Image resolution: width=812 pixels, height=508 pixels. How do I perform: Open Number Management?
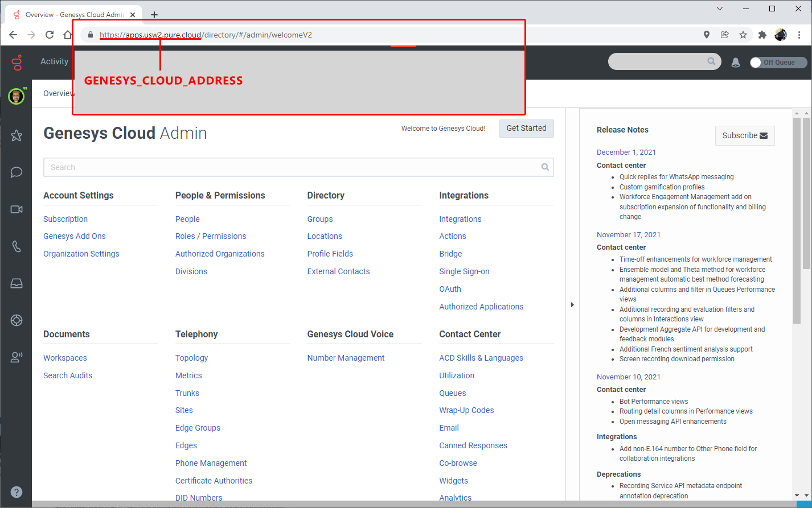346,358
